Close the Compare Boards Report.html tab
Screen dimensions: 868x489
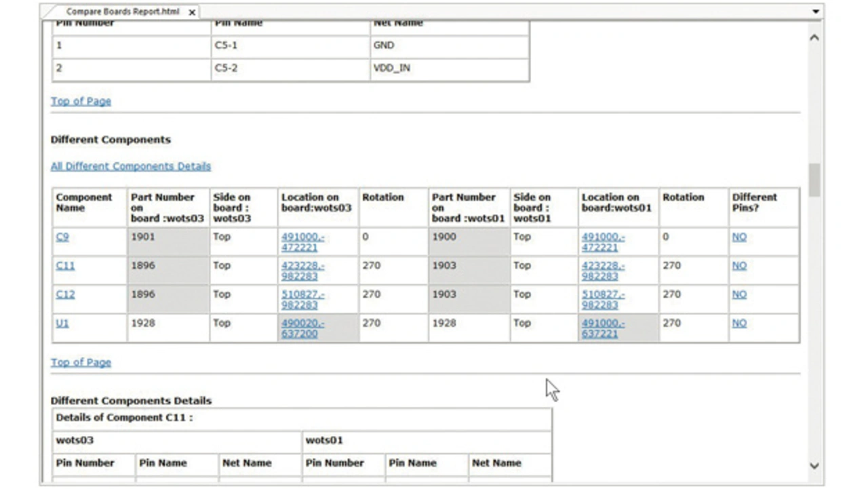point(192,12)
